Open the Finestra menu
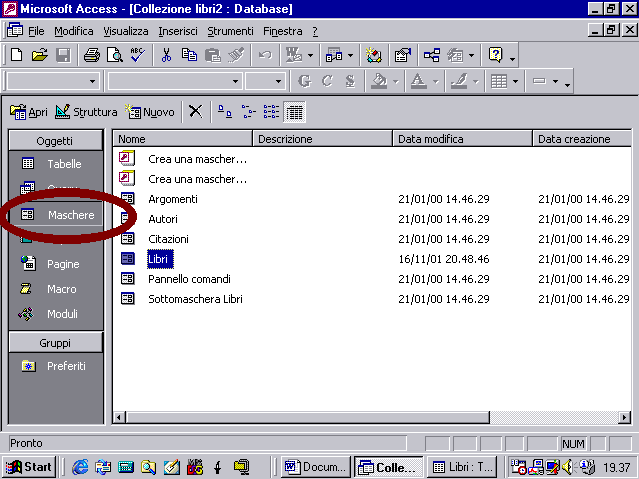Image resolution: width=639 pixels, height=479 pixels. coord(283,31)
